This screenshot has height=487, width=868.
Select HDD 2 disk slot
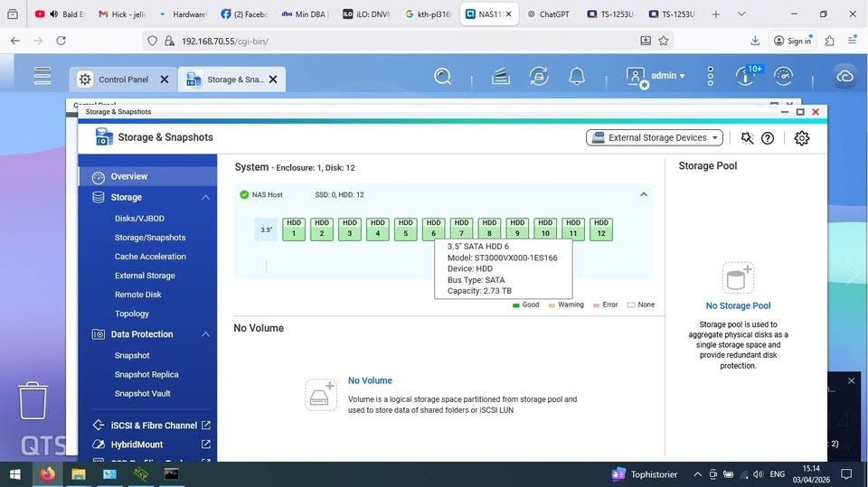322,229
